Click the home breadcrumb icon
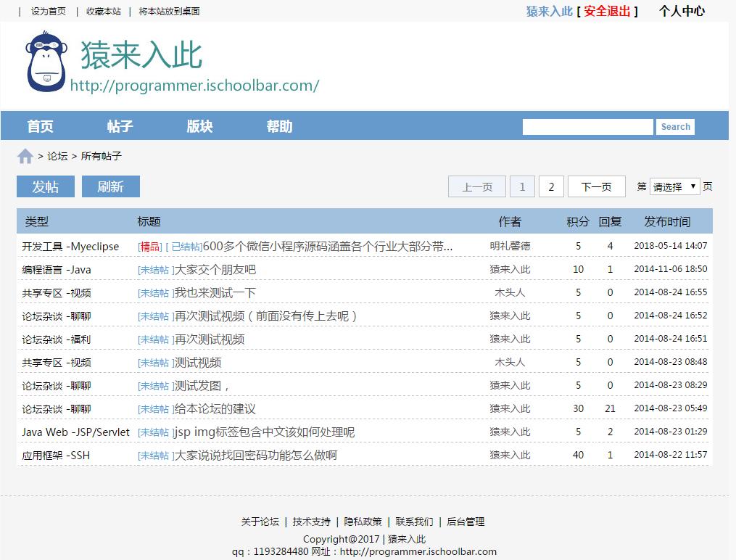The width and height of the screenshot is (736, 560). [x=25, y=156]
